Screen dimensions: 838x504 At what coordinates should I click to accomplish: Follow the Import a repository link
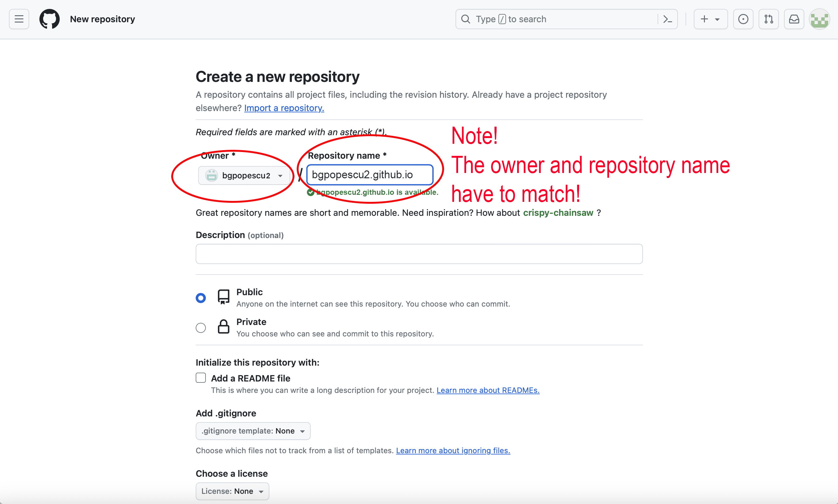pos(284,108)
